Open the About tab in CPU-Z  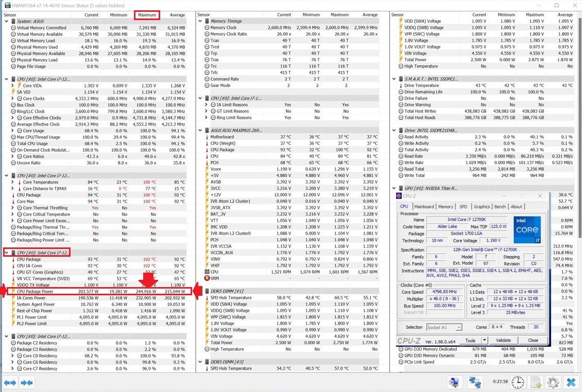[516, 207]
